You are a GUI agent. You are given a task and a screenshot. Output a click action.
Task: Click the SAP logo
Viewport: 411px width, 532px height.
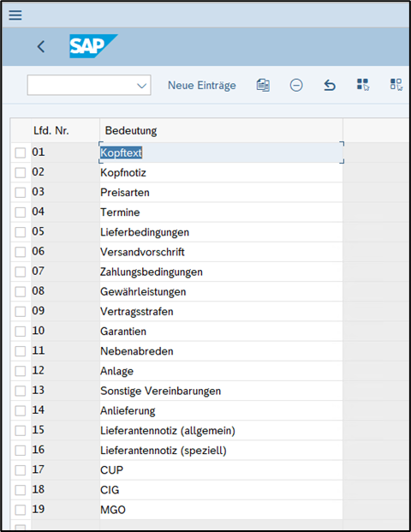(x=93, y=46)
